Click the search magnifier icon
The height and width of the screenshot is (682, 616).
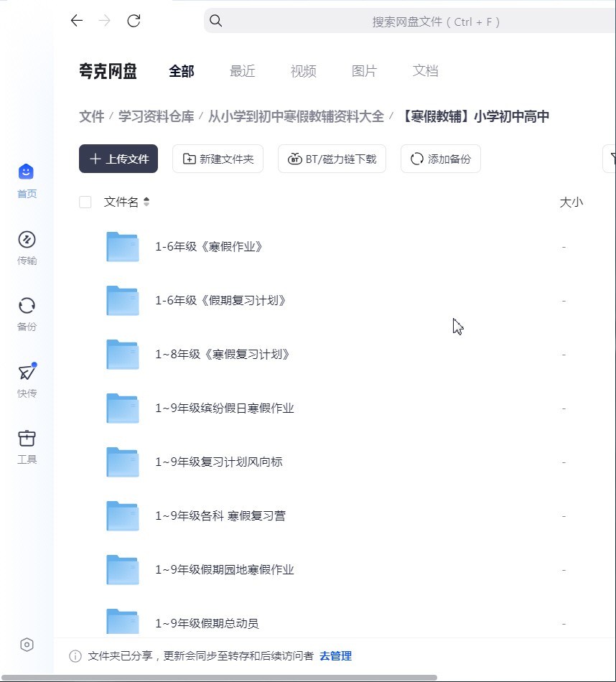(x=216, y=21)
